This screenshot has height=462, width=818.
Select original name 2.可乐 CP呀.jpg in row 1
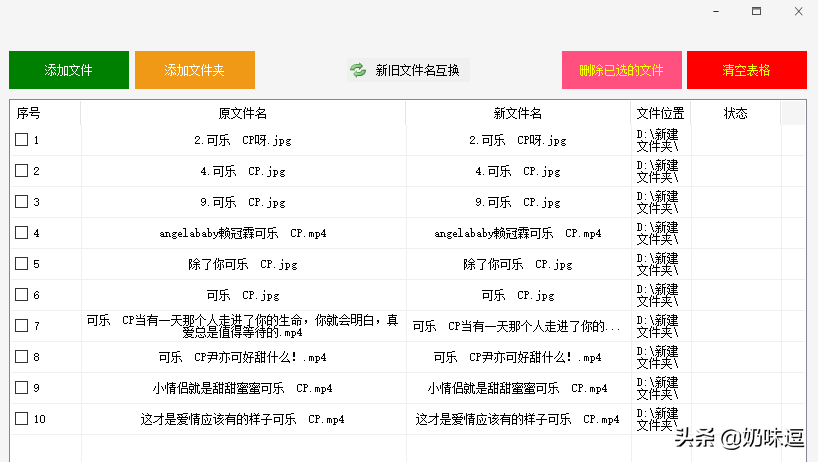point(243,140)
